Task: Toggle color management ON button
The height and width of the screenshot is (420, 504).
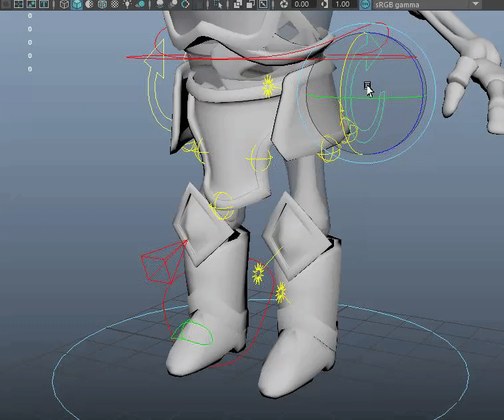Action: coord(365,5)
